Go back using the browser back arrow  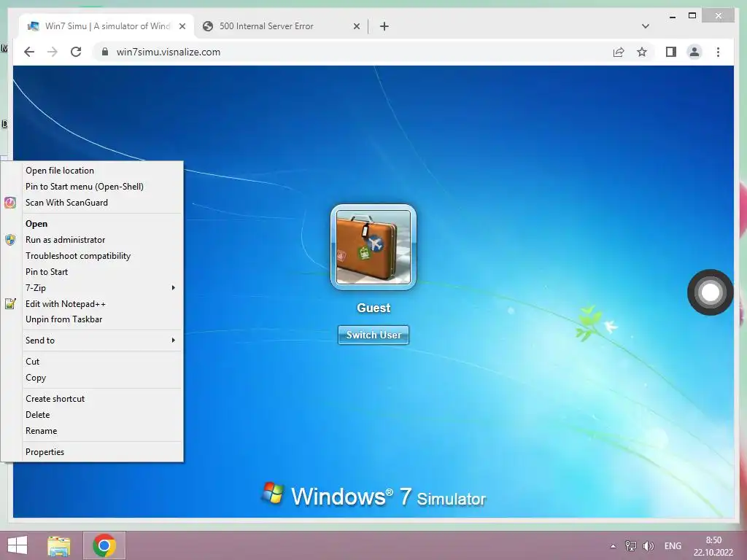click(29, 52)
